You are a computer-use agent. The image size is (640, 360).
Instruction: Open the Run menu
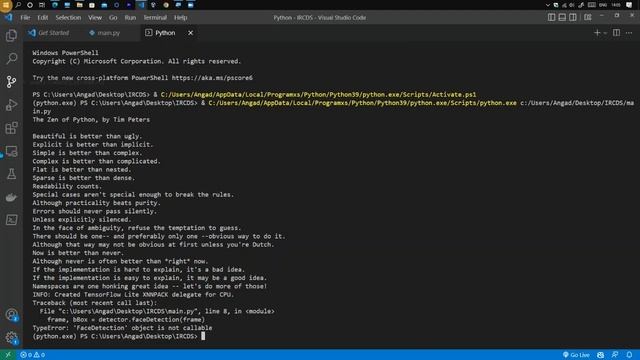(130, 18)
